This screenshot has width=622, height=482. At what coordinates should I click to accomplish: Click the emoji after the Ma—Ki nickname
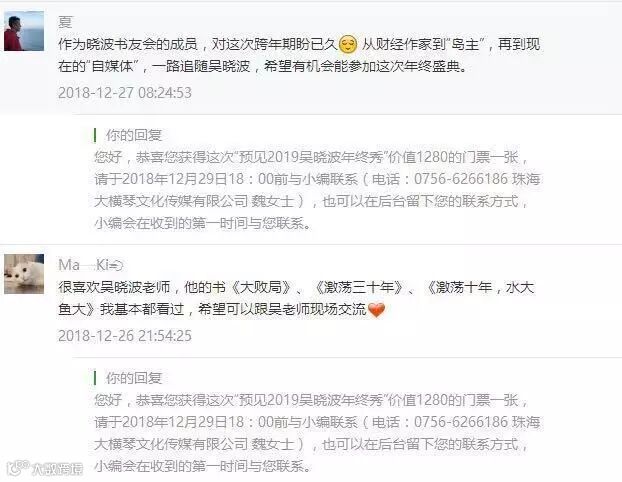[117, 265]
